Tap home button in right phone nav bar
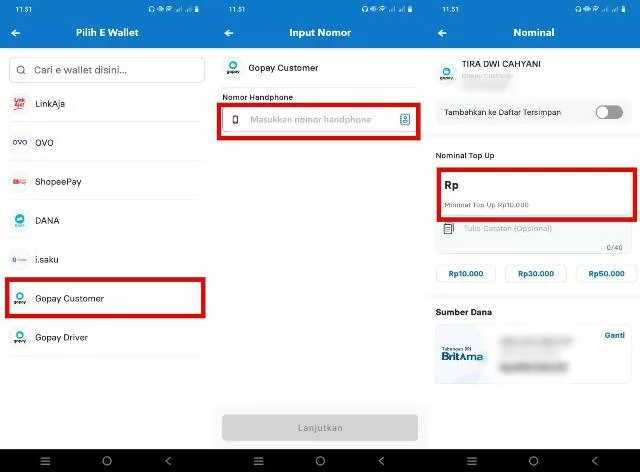The height and width of the screenshot is (472, 640). pyautogui.click(x=533, y=461)
